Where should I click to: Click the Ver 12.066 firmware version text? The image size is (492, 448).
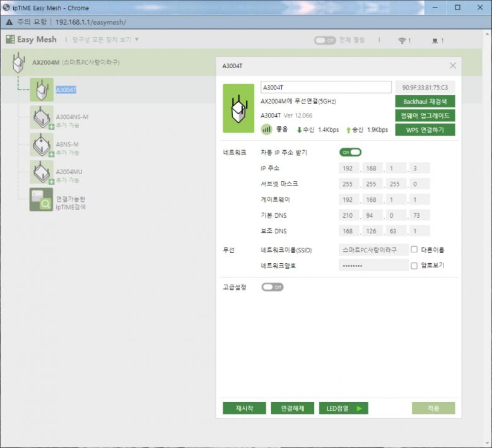[x=298, y=115]
